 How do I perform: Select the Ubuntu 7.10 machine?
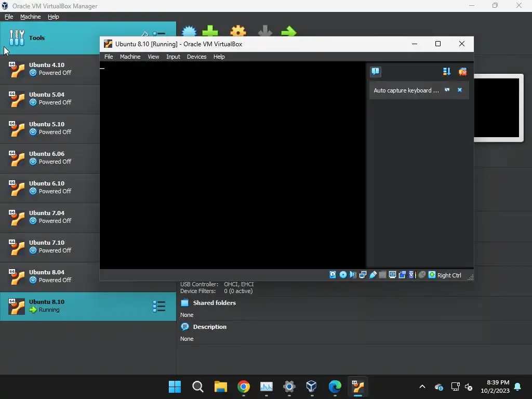click(x=50, y=246)
